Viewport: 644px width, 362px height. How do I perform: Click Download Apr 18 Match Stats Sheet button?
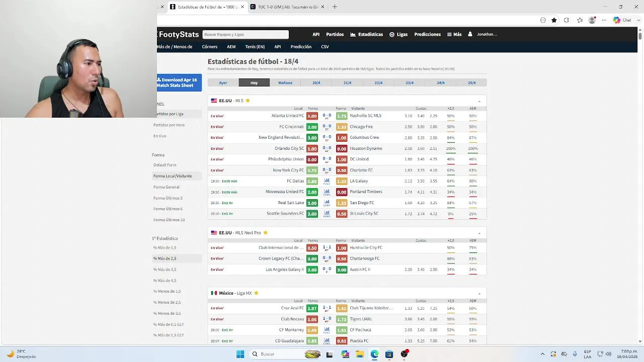(179, 82)
